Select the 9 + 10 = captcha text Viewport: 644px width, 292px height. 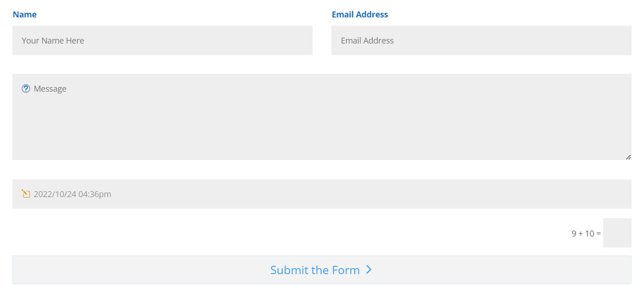tap(586, 233)
